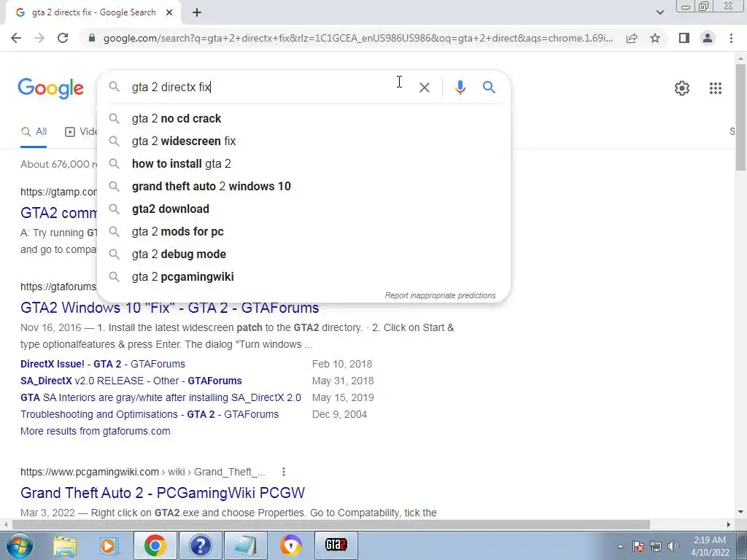This screenshot has width=747, height=560.
Task: Click the padlock site info icon
Action: point(91,38)
